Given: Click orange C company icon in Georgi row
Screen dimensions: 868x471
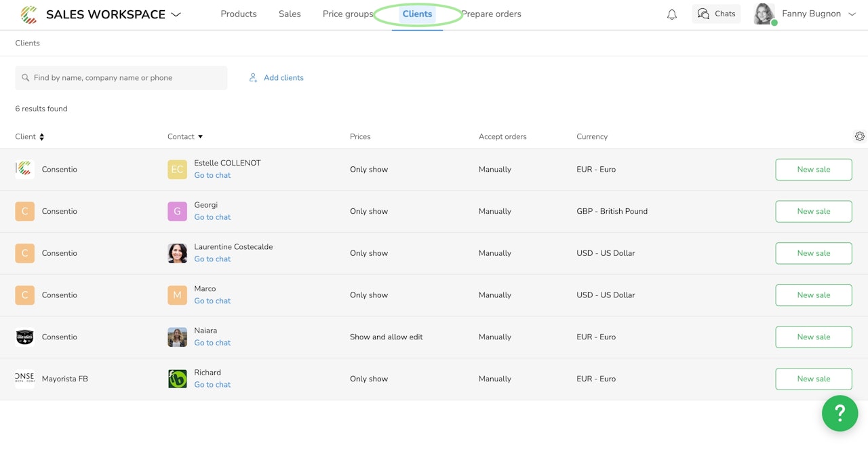Looking at the screenshot, I should click(24, 211).
